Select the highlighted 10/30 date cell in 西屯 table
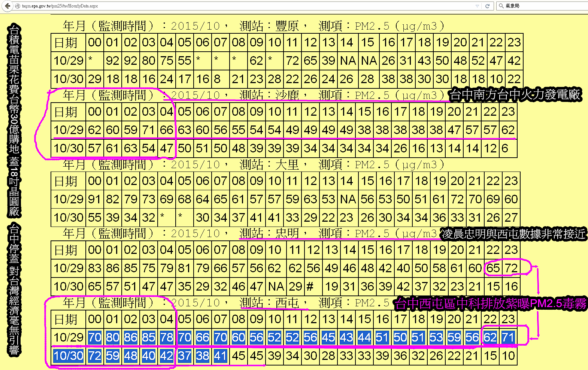The image size is (588, 370). [68, 356]
